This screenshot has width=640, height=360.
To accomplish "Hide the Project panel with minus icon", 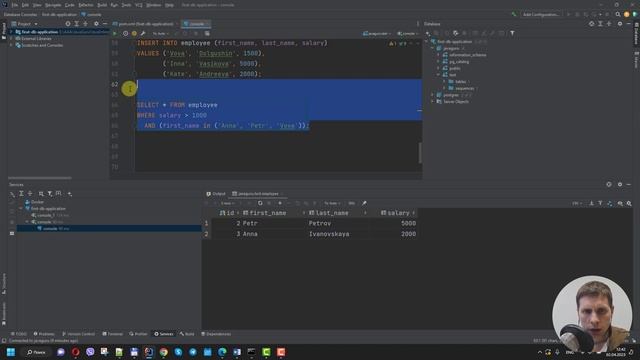I will (x=105, y=24).
